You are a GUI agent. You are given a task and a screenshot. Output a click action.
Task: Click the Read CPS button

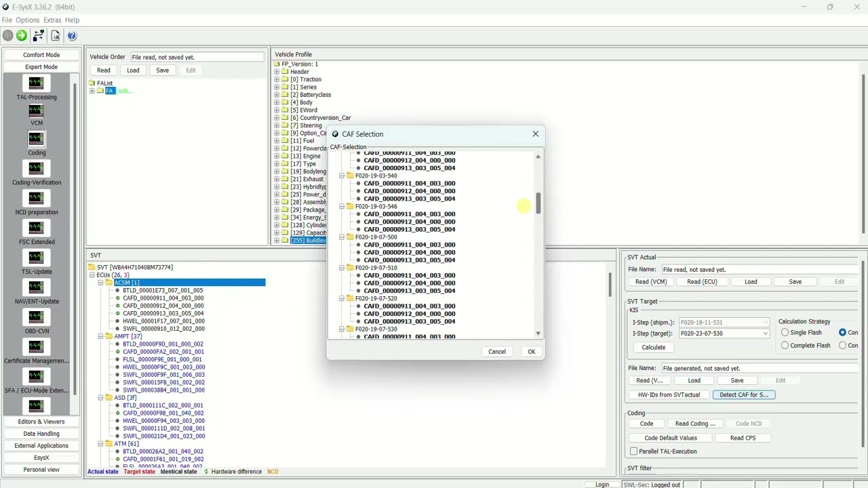point(743,438)
